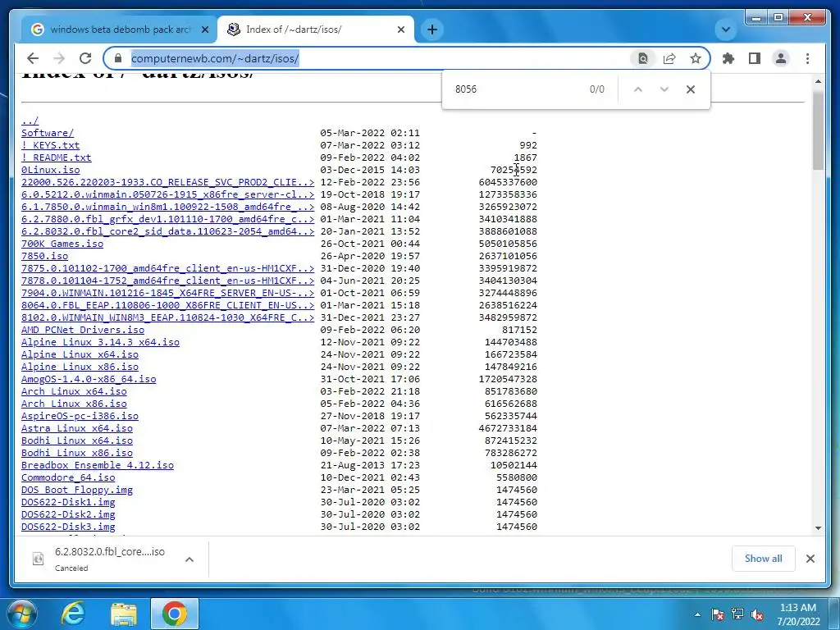
Task: Open the tab search dropdown chevron
Action: (x=726, y=30)
